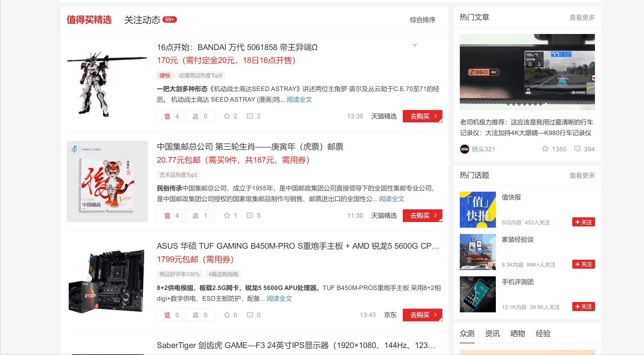644x355 pixels.
Task: Follow the 家装经验谈 topic
Action: (x=584, y=264)
